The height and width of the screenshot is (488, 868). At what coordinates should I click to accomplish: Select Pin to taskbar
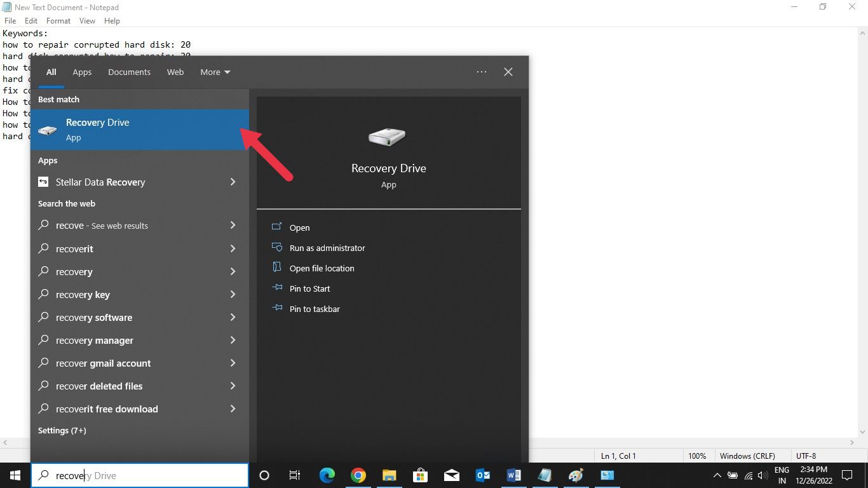(x=315, y=309)
